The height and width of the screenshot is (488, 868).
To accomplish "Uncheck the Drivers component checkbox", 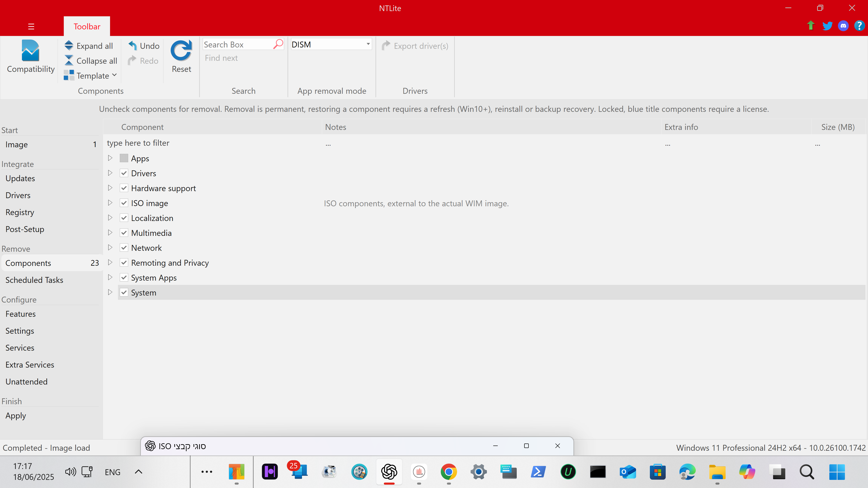I will (x=124, y=173).
